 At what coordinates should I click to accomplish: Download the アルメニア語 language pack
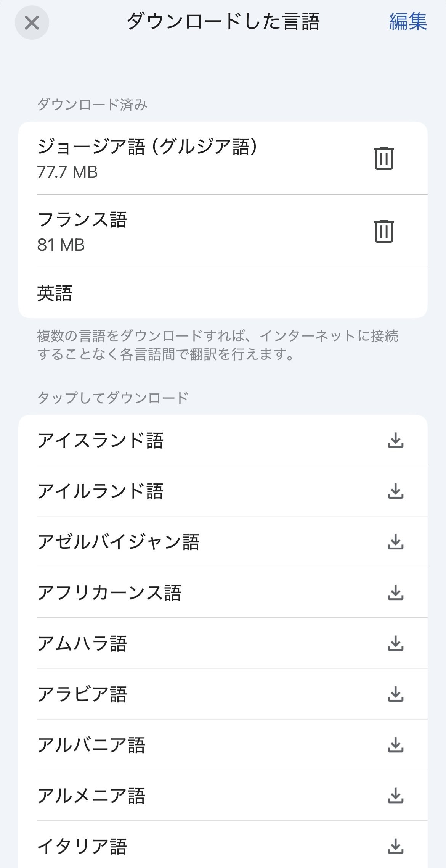click(395, 796)
